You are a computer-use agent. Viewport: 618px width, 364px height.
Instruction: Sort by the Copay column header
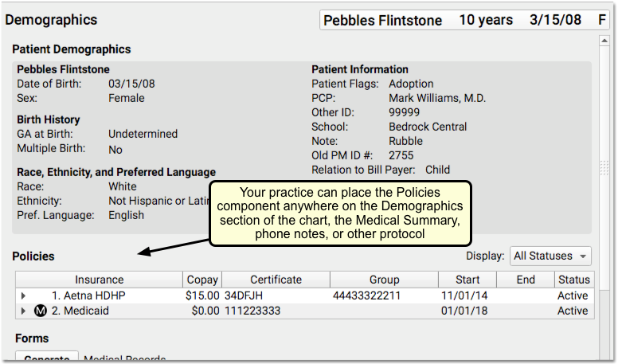202,280
